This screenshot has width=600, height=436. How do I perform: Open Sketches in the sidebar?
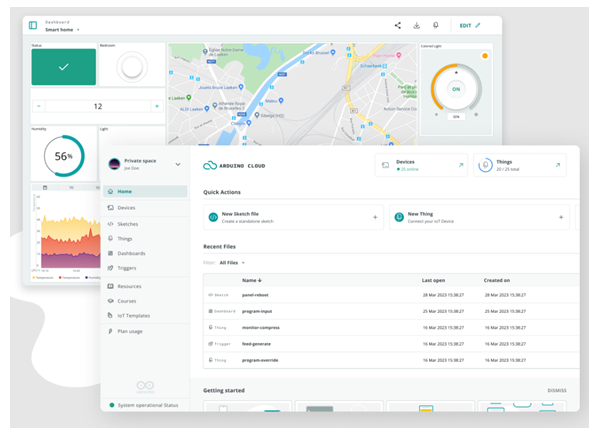click(x=128, y=223)
